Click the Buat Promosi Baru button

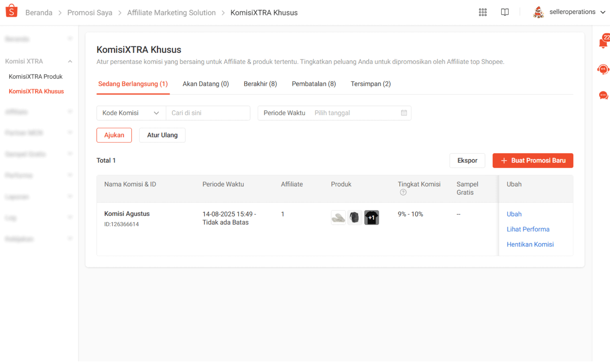pos(533,160)
